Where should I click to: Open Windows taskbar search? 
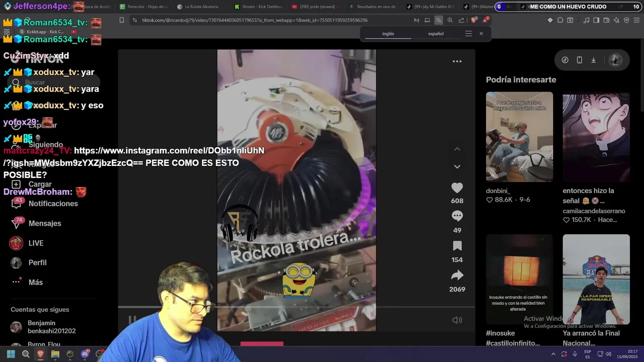(26, 354)
